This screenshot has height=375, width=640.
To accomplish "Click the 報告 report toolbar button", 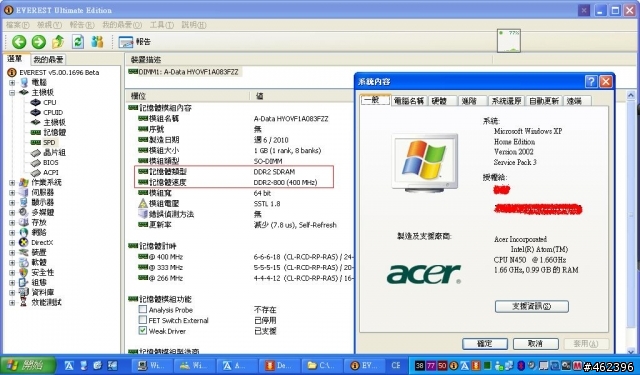I will tap(135, 42).
